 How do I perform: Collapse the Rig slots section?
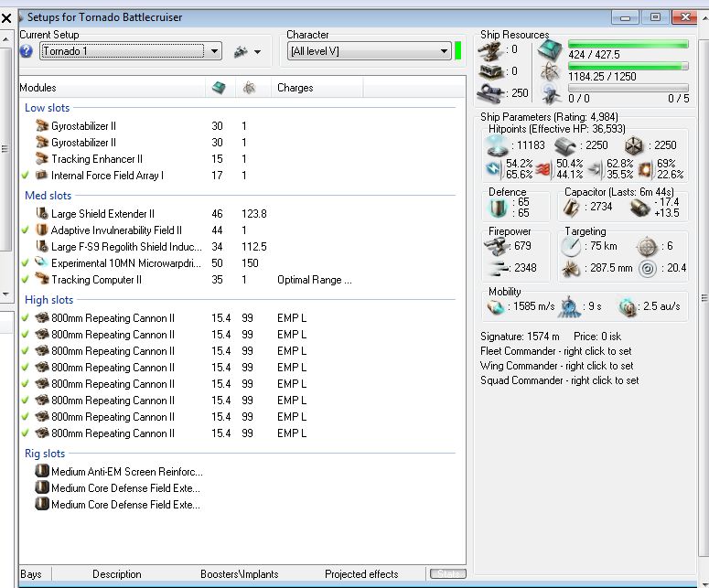point(45,454)
